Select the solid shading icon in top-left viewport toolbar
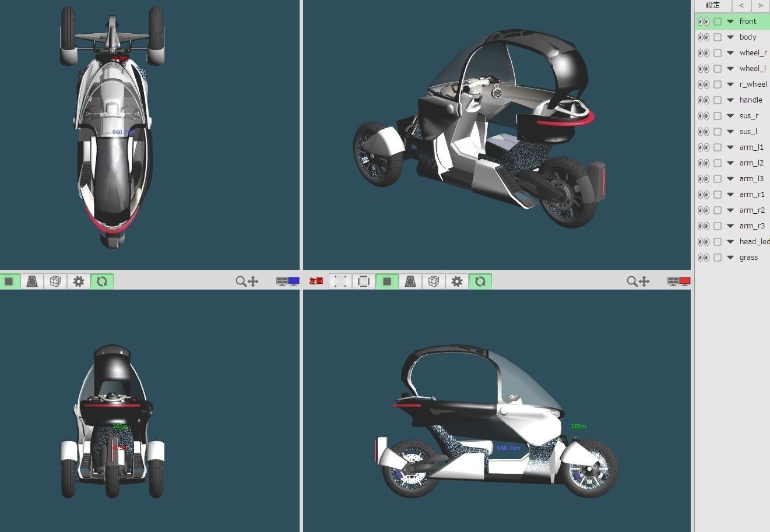 (x=9, y=281)
